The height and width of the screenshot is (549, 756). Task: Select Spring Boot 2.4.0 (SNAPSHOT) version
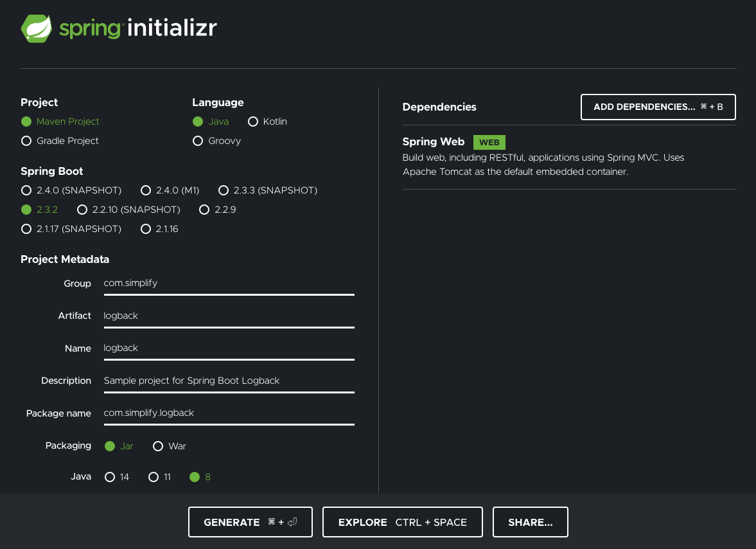26,190
